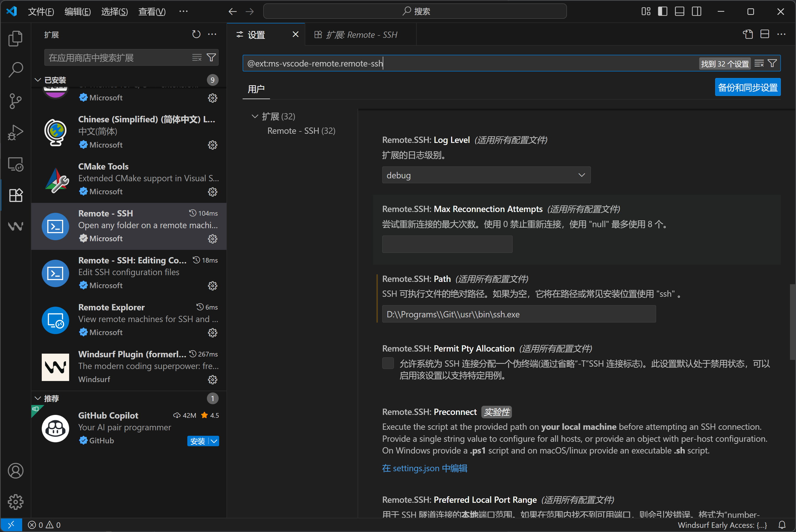Open 编辑(E) menu

77,11
